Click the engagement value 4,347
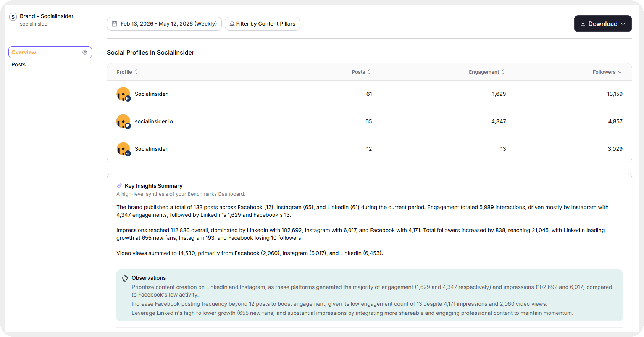 point(499,121)
